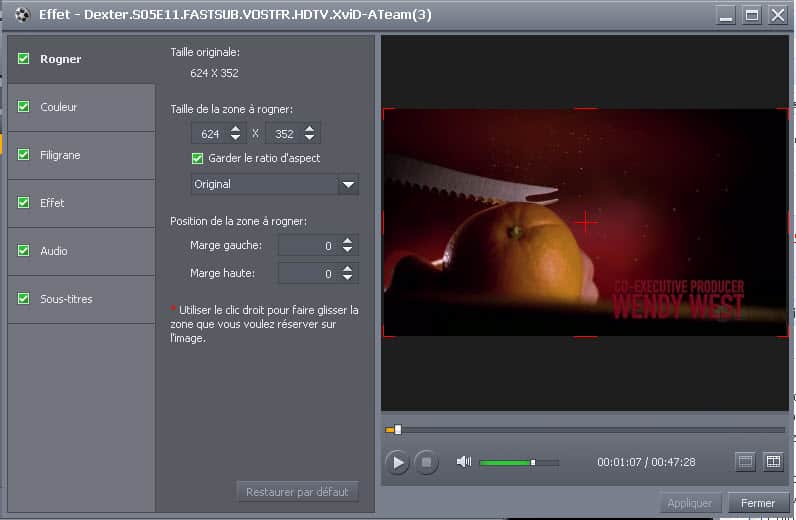Toggle Garder le ratio d'aspect checkbox
Screen dimensions: 796x520
click(197, 158)
